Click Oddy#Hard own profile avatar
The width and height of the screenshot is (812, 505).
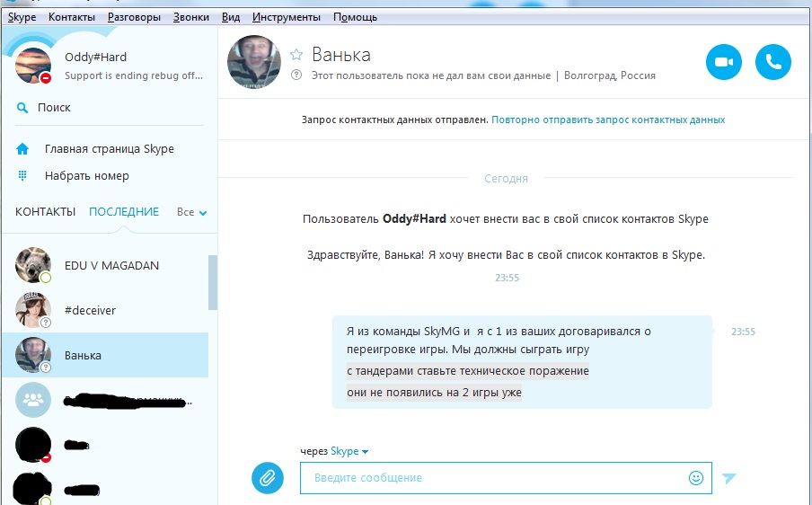point(33,66)
